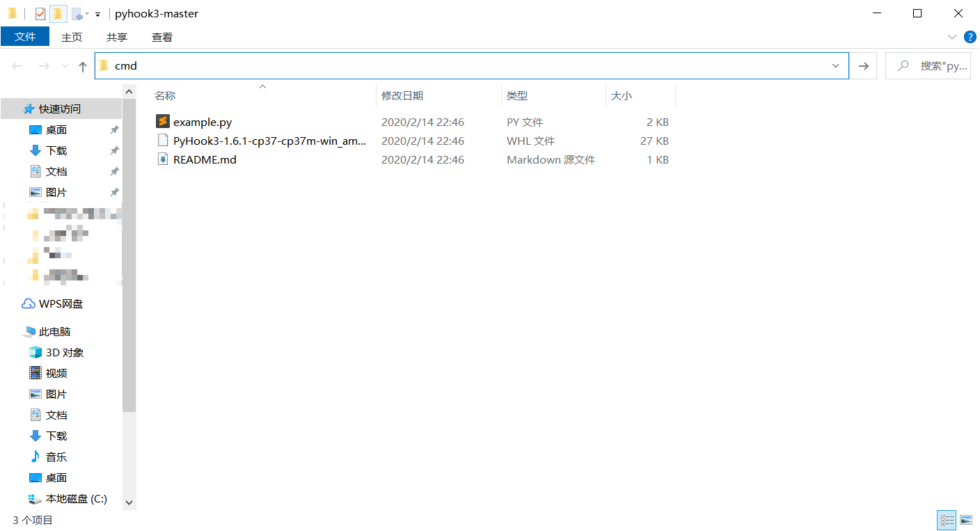The width and height of the screenshot is (980, 531).
Task: Click the pin icon next to 下载
Action: 115,151
